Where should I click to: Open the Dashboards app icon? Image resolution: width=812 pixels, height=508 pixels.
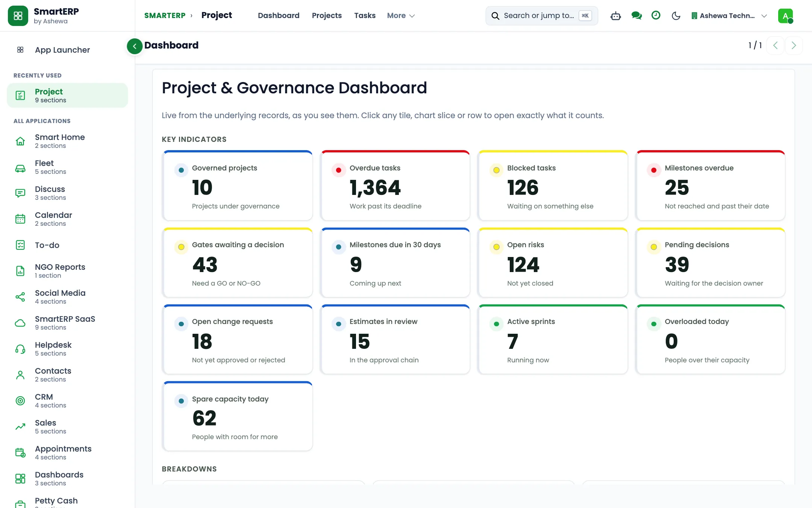20,479
